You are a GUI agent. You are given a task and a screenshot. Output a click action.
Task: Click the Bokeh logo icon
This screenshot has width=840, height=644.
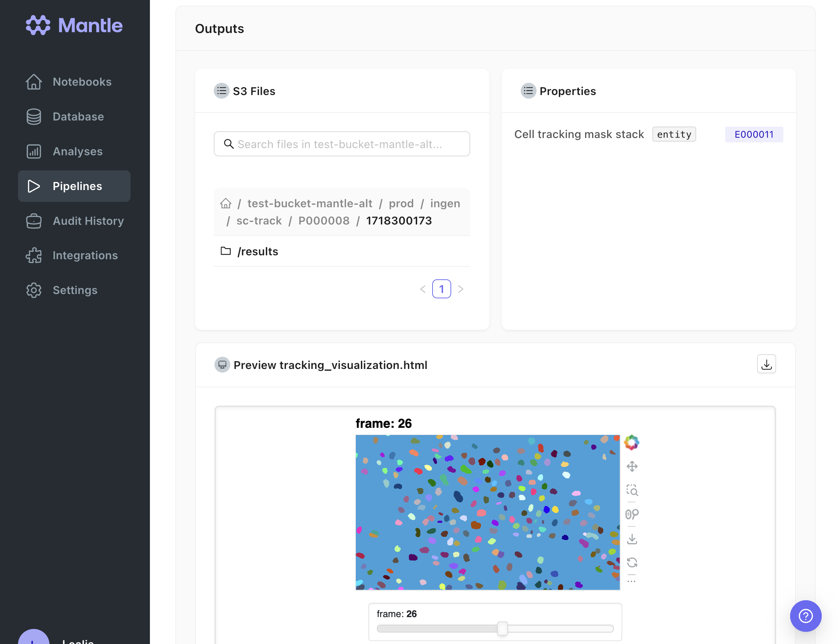(632, 443)
